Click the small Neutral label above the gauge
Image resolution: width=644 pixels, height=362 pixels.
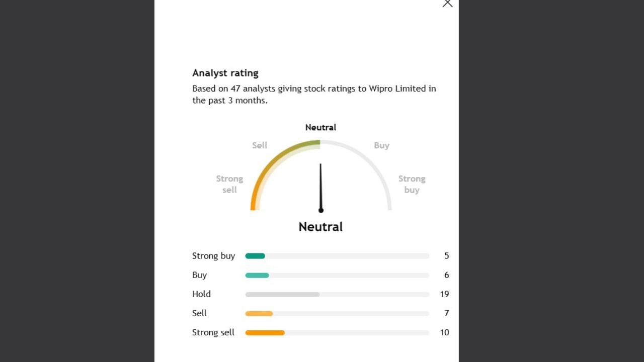(320, 127)
